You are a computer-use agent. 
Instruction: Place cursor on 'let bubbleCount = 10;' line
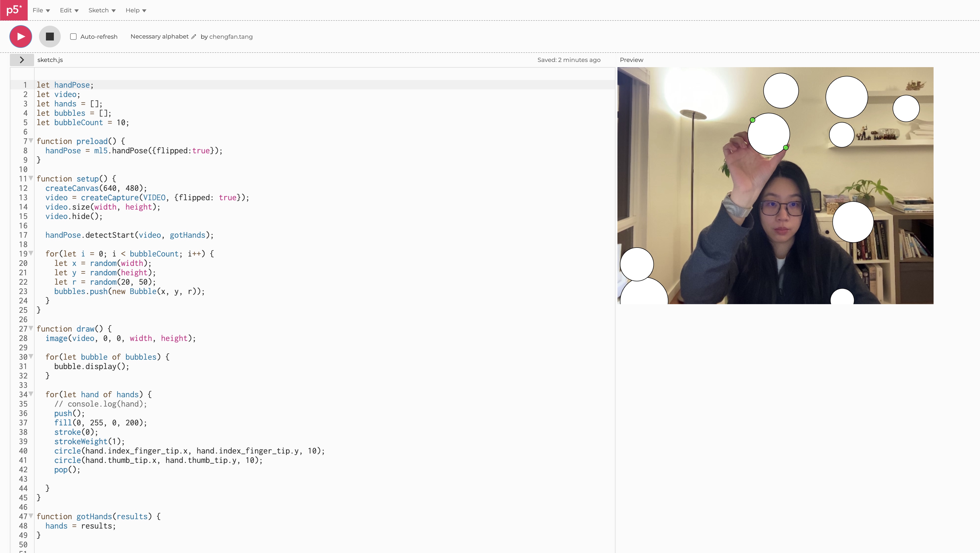click(x=83, y=122)
